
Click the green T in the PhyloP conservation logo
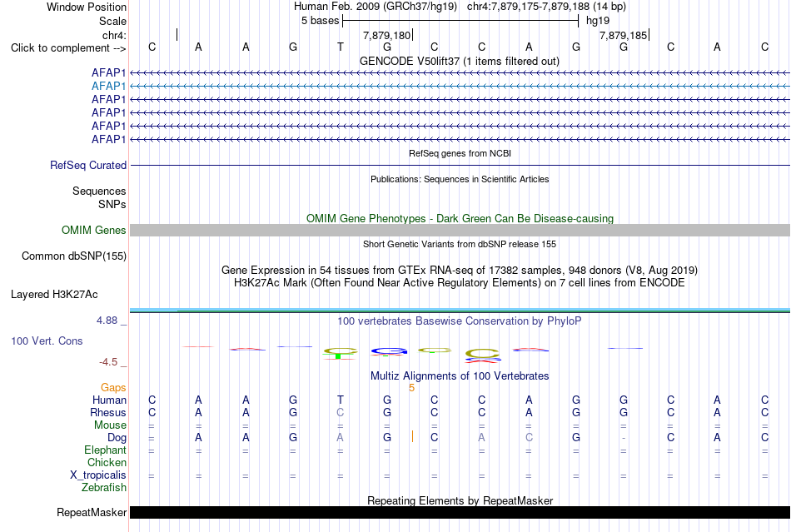click(339, 356)
